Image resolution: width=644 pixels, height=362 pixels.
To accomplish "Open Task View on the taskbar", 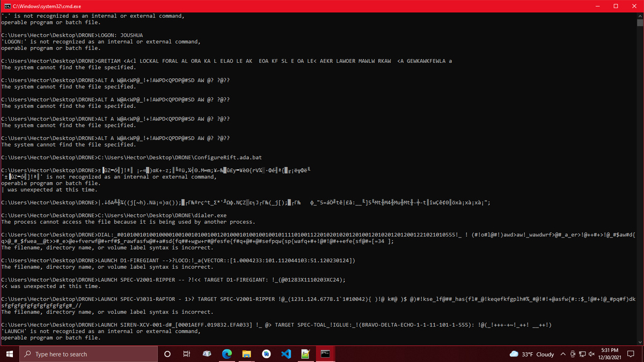I will tap(187, 354).
